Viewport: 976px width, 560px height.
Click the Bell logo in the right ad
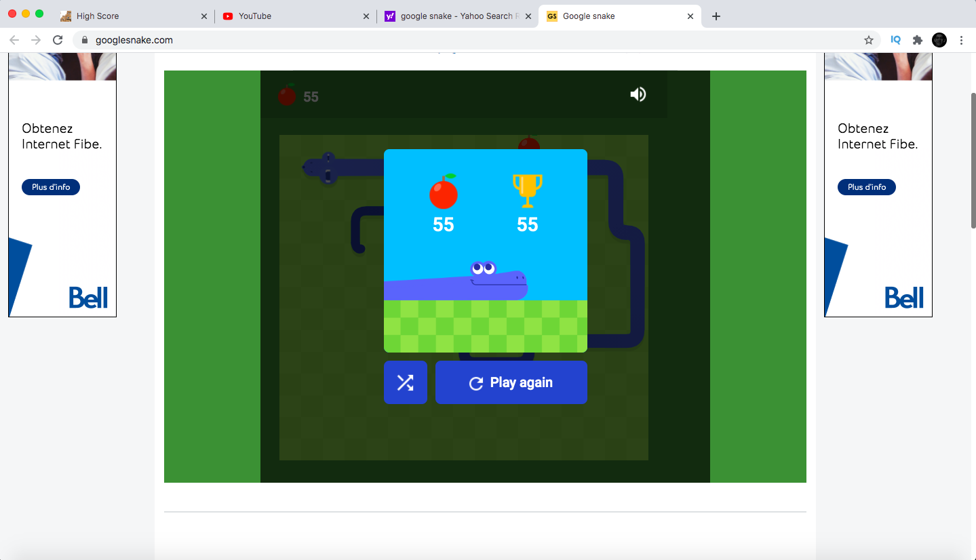(x=904, y=297)
